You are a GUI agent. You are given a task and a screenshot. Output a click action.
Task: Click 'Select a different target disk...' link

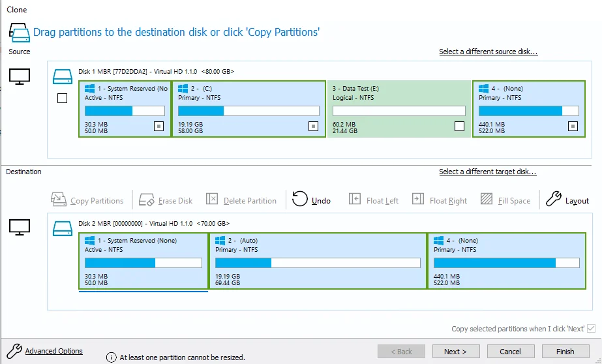(x=488, y=172)
